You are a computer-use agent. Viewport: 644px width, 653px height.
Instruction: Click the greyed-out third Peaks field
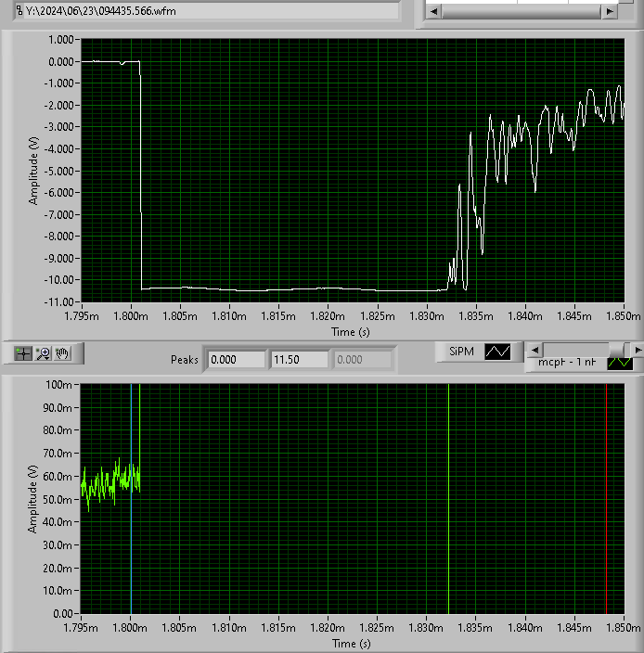point(363,359)
